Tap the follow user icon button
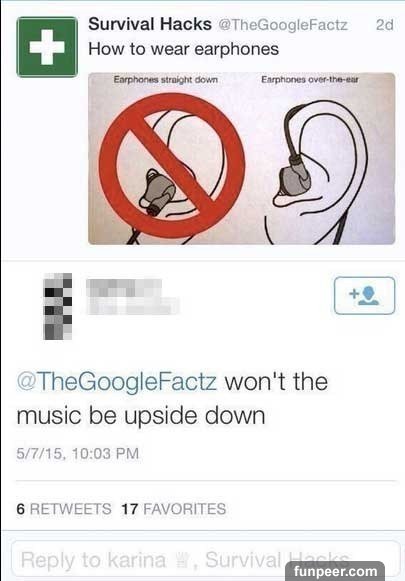 point(365,296)
